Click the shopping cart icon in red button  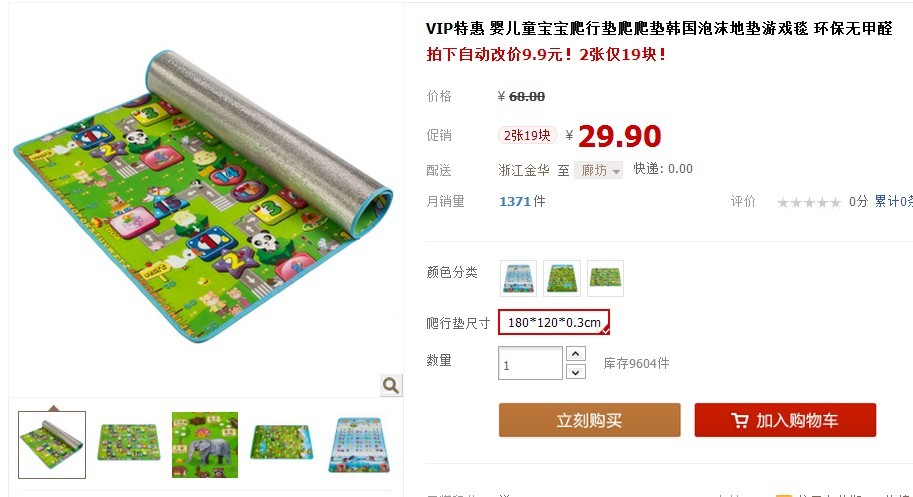click(x=739, y=420)
